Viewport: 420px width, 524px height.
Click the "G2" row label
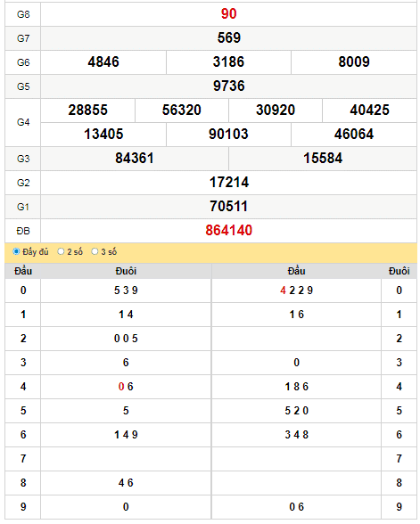(23, 183)
